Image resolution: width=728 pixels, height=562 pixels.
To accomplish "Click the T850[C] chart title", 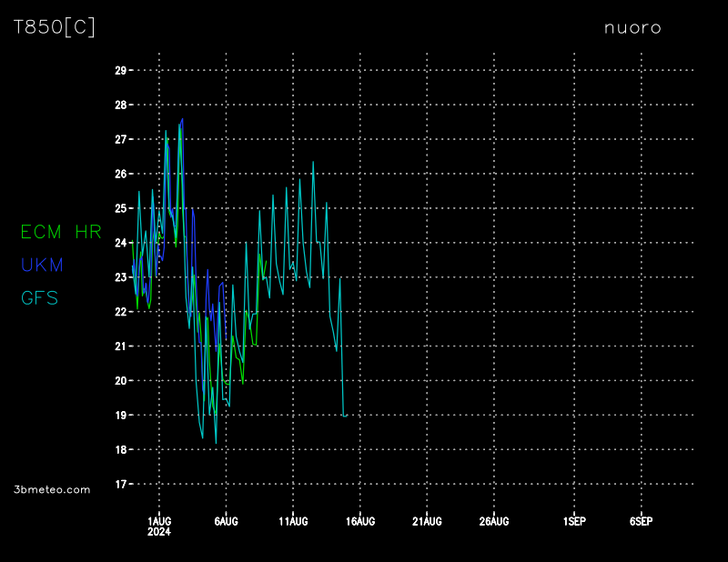I will tap(55, 27).
